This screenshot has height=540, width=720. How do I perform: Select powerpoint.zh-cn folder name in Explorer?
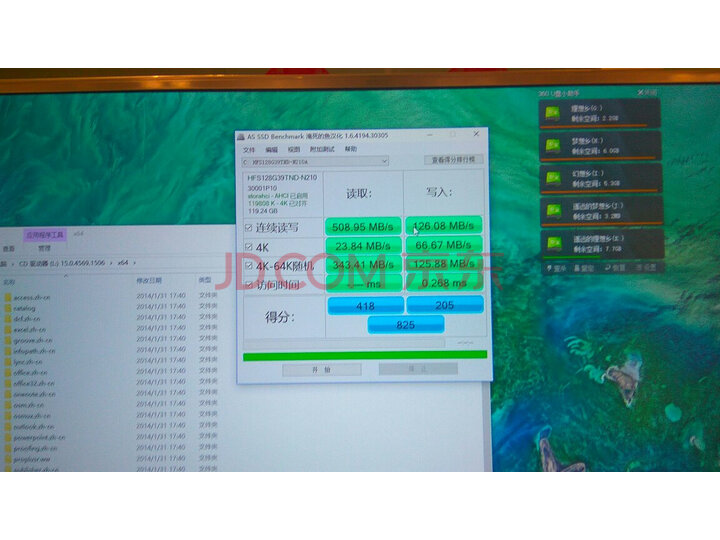point(39,438)
